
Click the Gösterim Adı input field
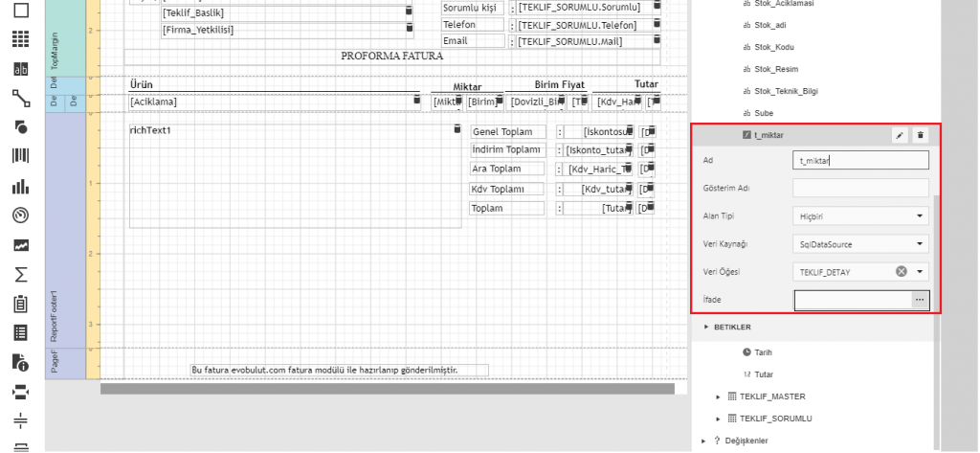tap(860, 189)
